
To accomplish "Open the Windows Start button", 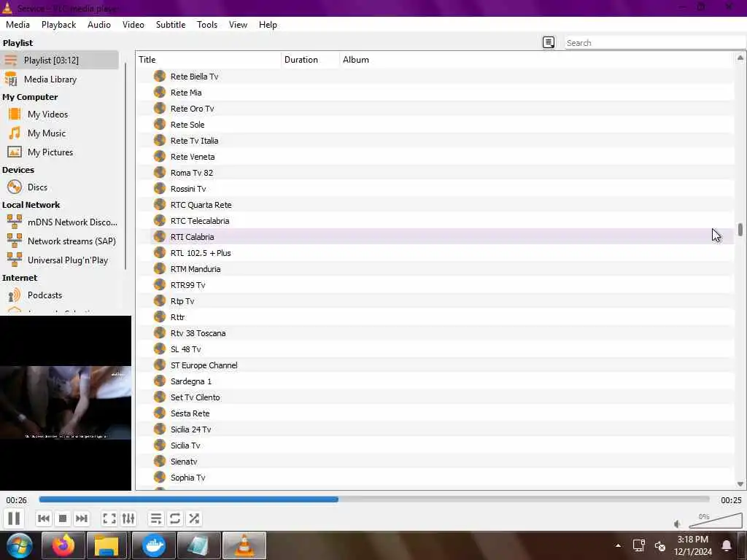I will (x=19, y=545).
